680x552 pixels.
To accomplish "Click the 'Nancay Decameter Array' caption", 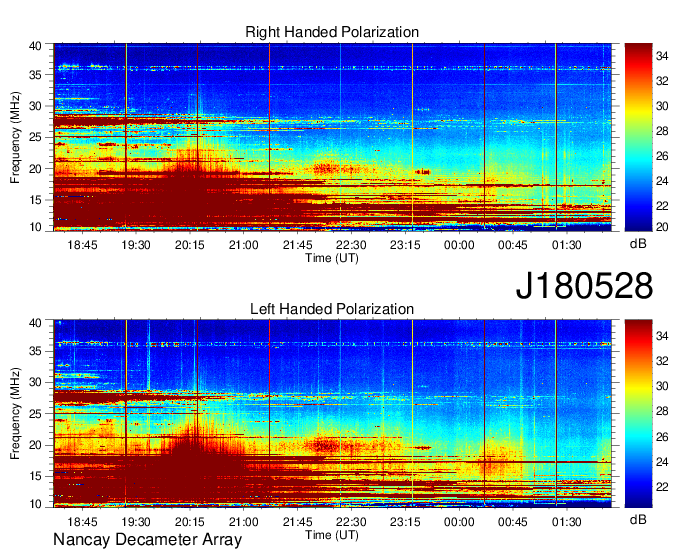I will [147, 540].
